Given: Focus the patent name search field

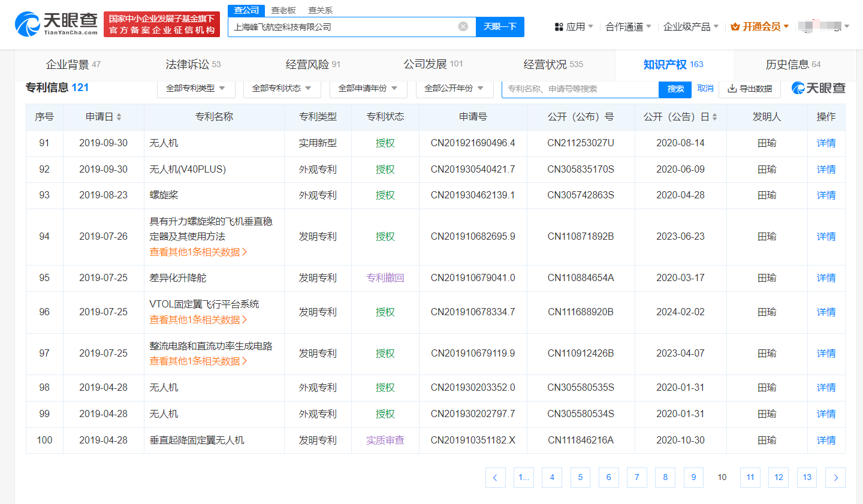Looking at the screenshot, I should 580,89.
